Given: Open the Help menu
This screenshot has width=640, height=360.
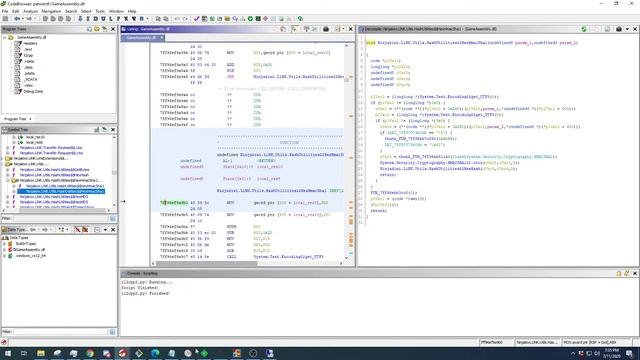Looking at the screenshot, I should click(132, 11).
